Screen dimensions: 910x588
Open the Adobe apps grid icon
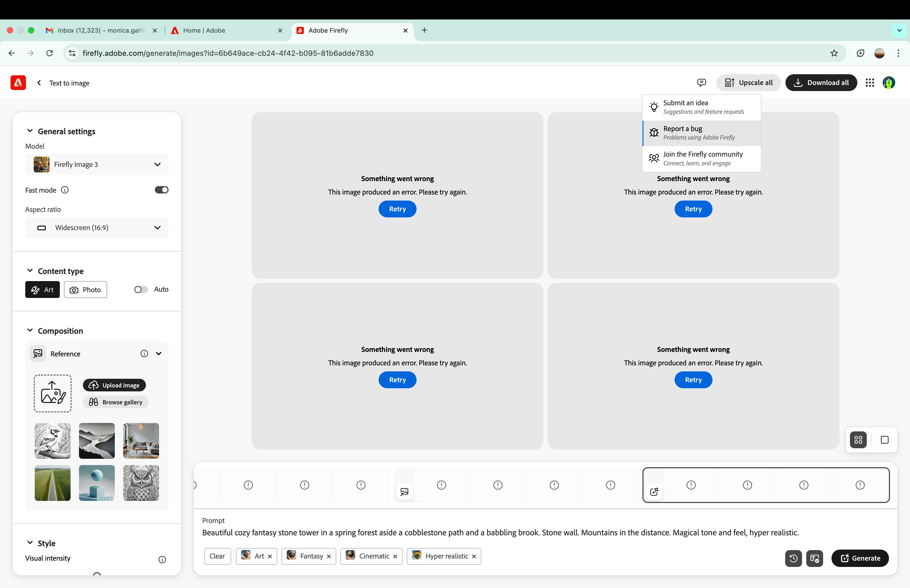pyautogui.click(x=870, y=82)
